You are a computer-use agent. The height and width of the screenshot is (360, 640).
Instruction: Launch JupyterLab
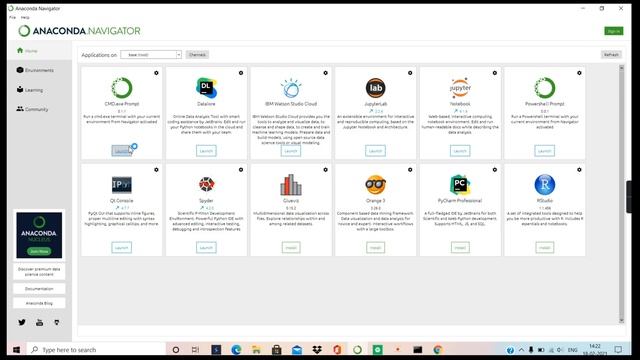(x=376, y=151)
